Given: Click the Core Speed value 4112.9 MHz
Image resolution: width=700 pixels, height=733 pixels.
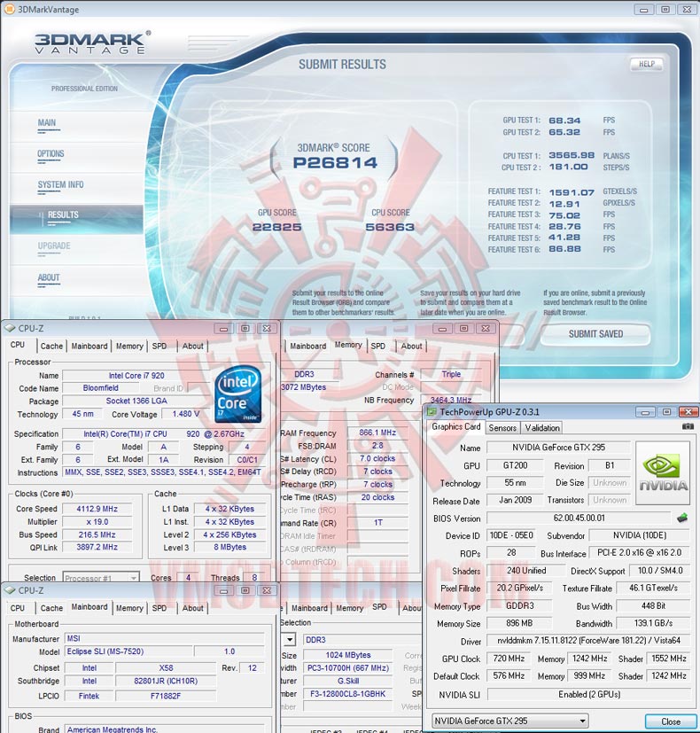Looking at the screenshot, I should [x=97, y=509].
